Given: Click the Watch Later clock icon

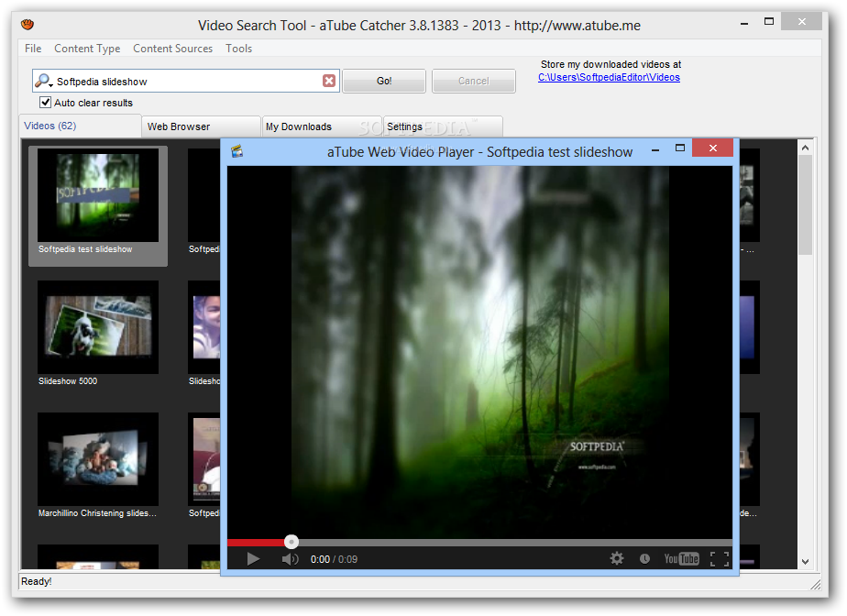Looking at the screenshot, I should (644, 559).
